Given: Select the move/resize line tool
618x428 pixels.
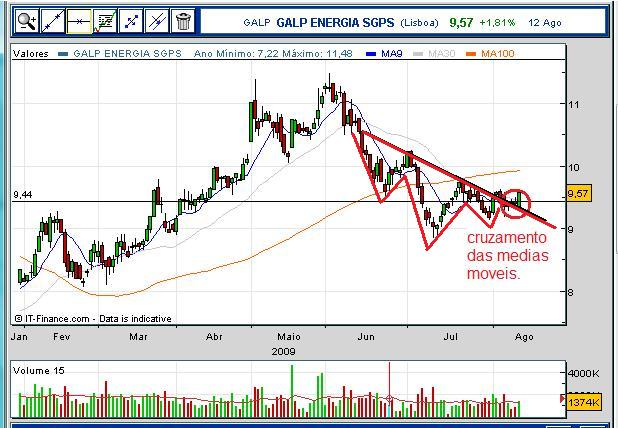Looking at the screenshot, I should (x=131, y=21).
